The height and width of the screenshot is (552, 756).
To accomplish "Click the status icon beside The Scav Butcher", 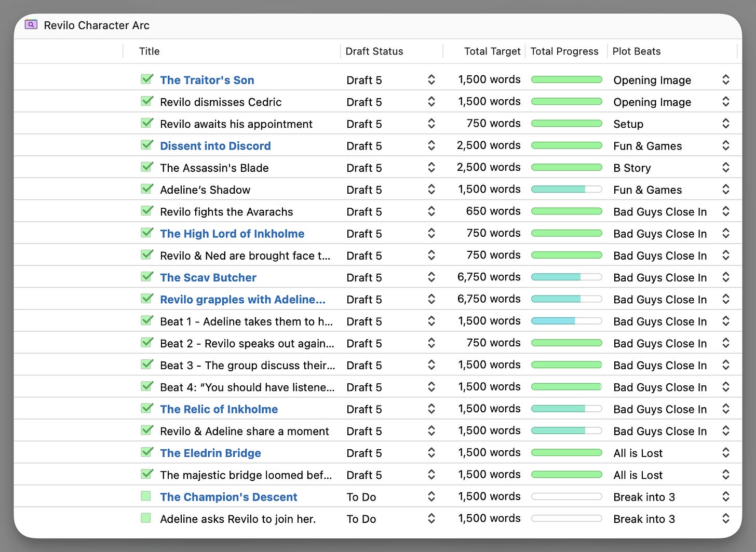I will pos(147,277).
